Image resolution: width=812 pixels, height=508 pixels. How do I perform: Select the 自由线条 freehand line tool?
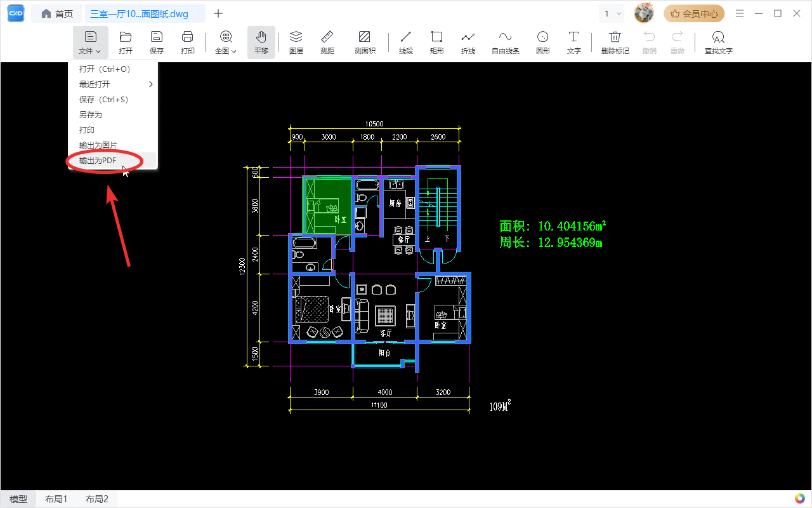506,43
